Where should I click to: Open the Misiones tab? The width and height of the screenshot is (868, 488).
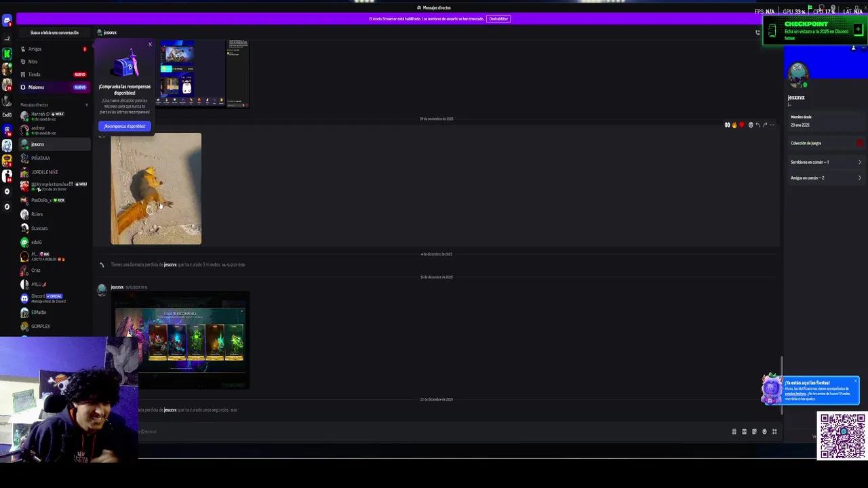pos(54,87)
